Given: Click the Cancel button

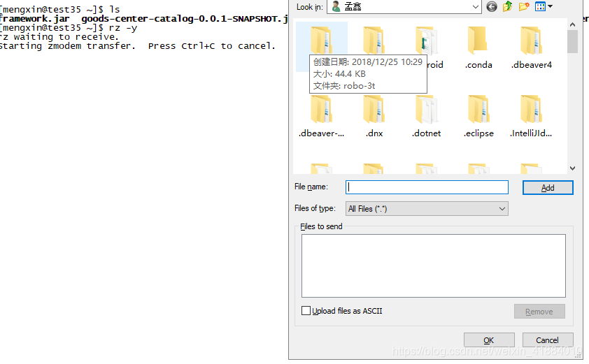Looking at the screenshot, I should click(x=548, y=340).
